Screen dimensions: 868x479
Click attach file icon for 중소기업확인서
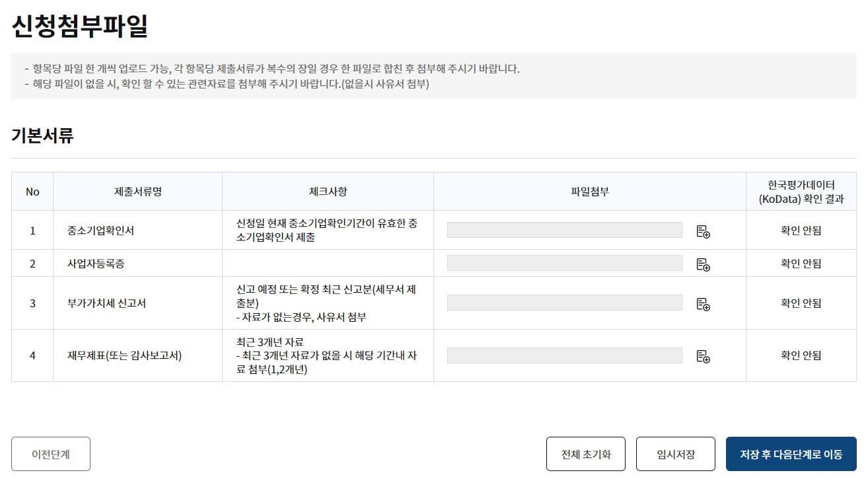[703, 231]
